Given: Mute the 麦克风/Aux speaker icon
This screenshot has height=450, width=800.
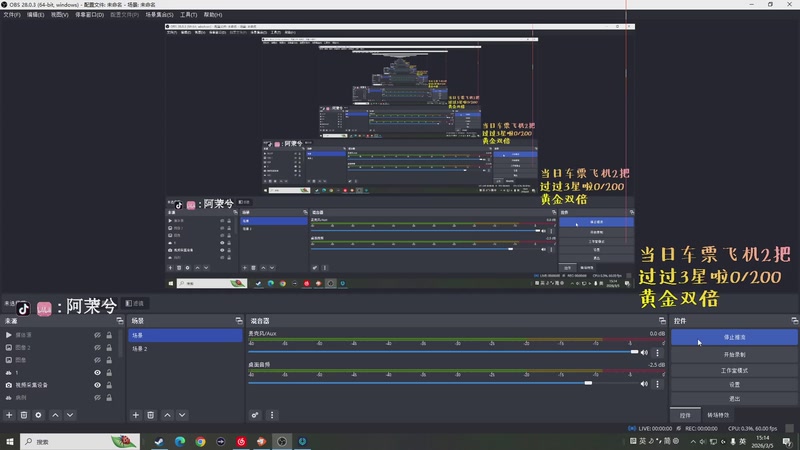Looking at the screenshot, I should tap(644, 352).
